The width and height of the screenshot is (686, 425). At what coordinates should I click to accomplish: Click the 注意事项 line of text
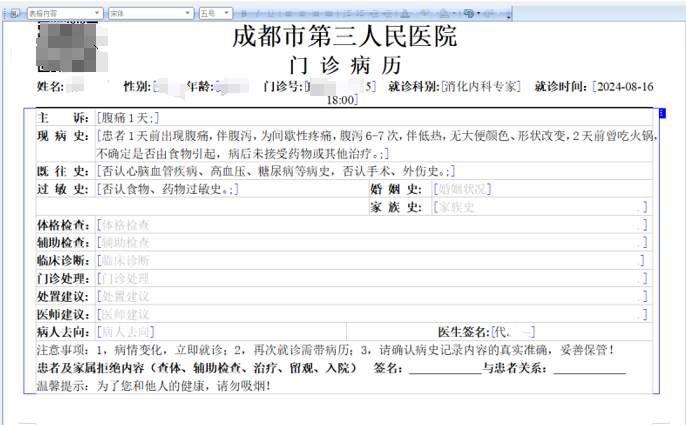pos(326,350)
